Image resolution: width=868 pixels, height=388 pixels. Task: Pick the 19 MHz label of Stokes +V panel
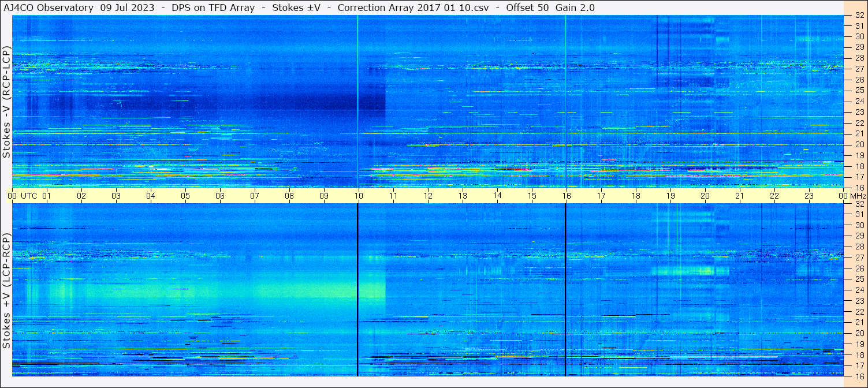coord(859,344)
